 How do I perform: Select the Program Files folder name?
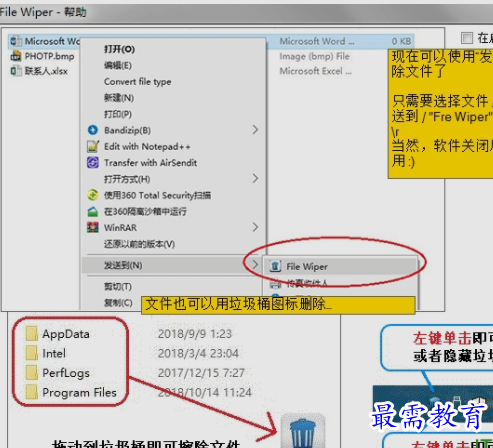click(x=79, y=393)
